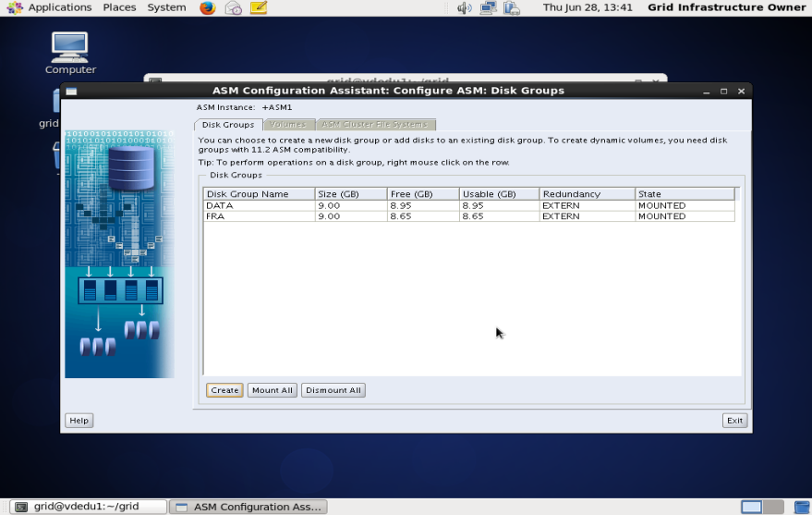Image resolution: width=812 pixels, height=515 pixels.
Task: Maximize the ASM Configuration Assistant window
Action: [724, 92]
